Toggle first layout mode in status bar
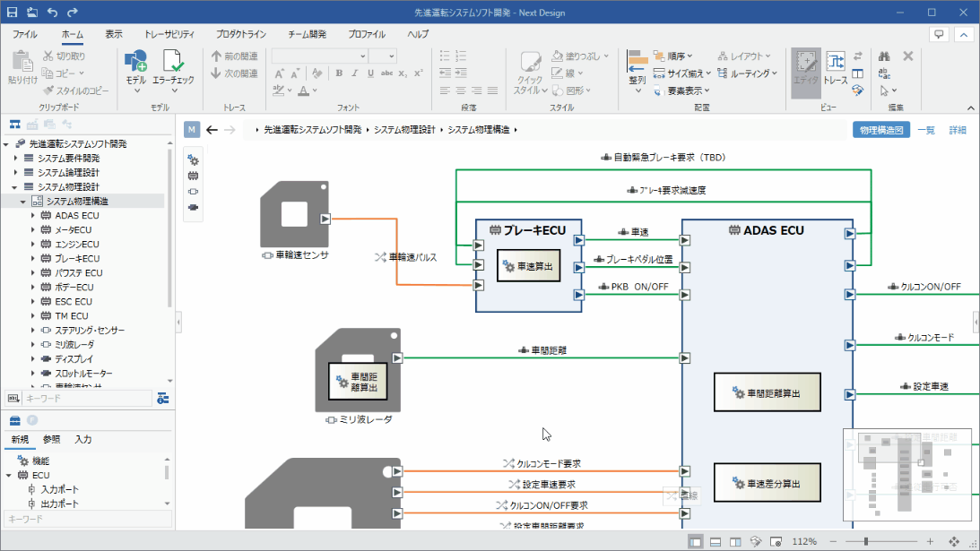This screenshot has height=551, width=980. [x=695, y=542]
